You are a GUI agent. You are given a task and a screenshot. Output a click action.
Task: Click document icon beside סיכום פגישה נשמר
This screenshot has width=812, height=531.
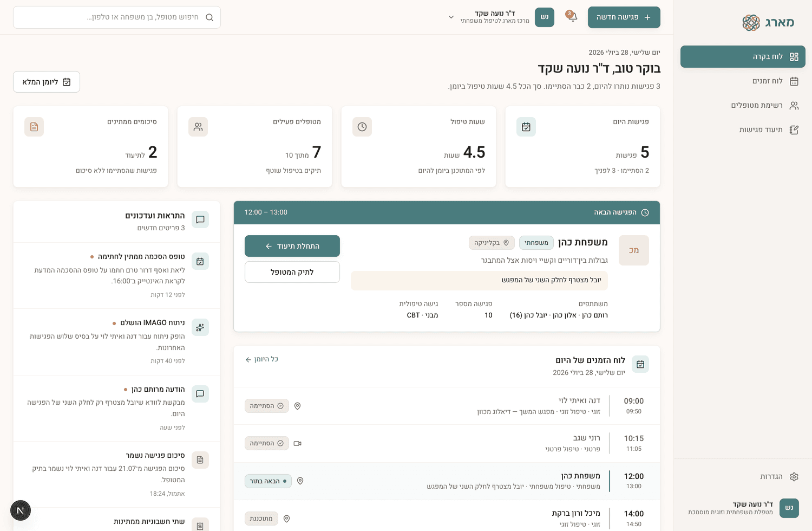pyautogui.click(x=200, y=460)
